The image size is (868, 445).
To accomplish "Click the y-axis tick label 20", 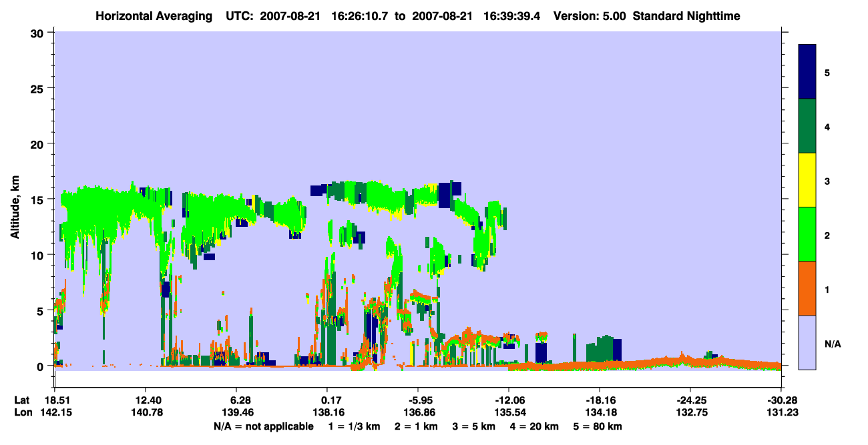I will pyautogui.click(x=39, y=143).
